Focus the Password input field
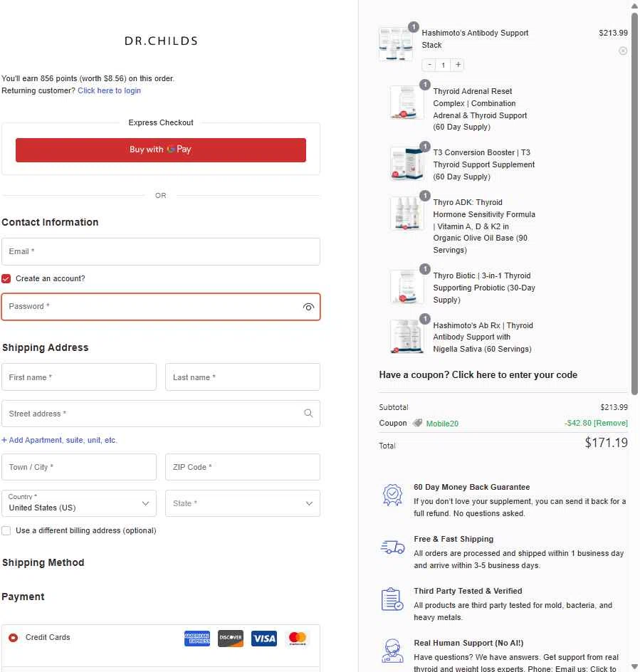Viewport: 640px width, 672px height. (161, 307)
